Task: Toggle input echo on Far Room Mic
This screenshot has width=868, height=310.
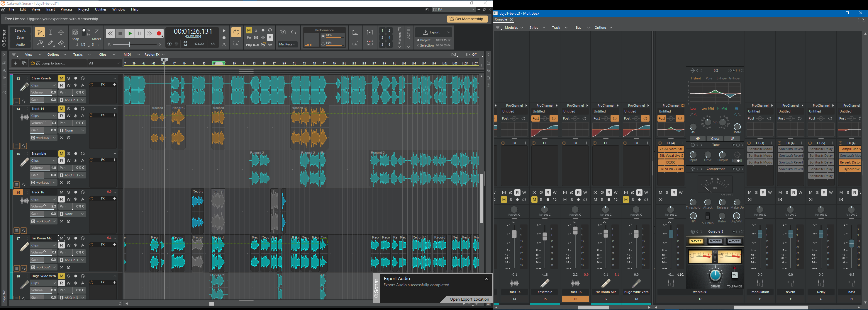Action: pos(83,239)
